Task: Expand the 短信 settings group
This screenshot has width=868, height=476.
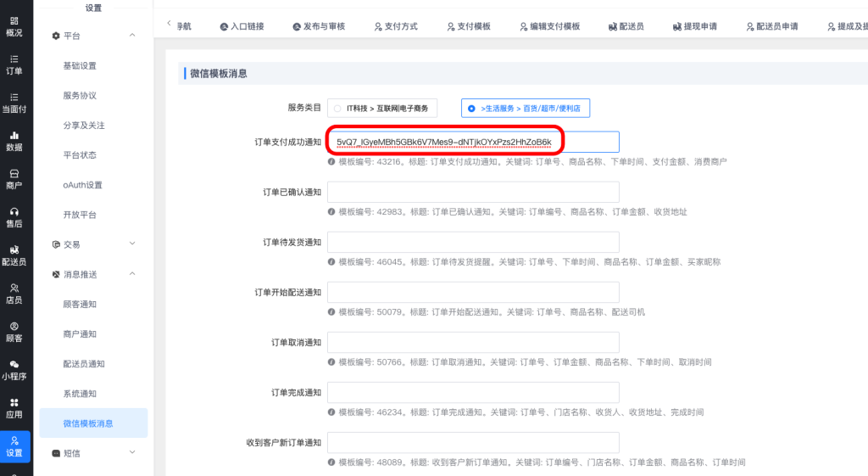Action: (131, 453)
